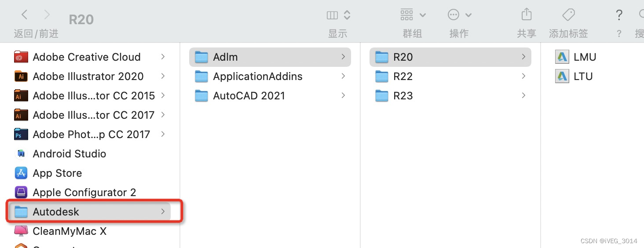Open the Share toolbar button
This screenshot has height=248, width=644.
click(526, 15)
